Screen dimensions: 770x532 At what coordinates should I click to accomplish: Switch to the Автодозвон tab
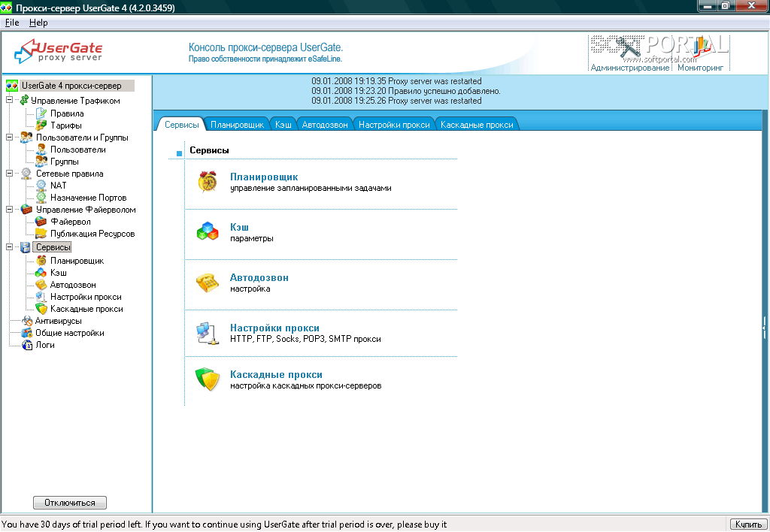point(325,125)
